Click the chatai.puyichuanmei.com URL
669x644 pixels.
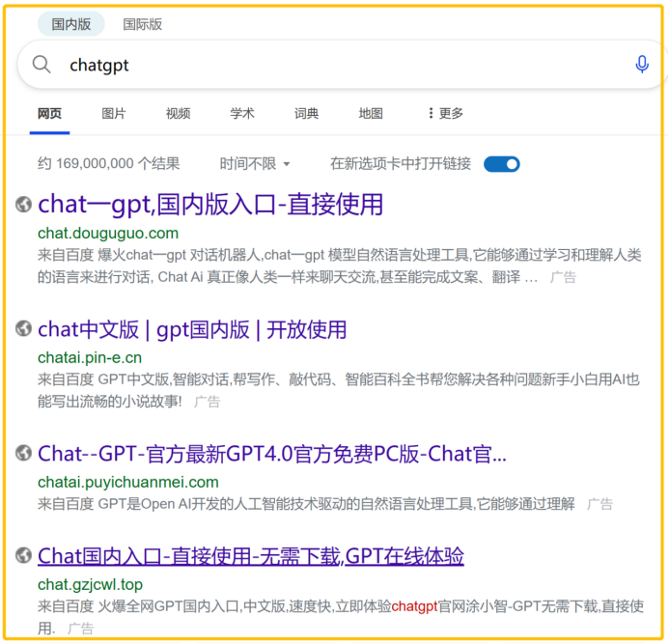pos(128,482)
